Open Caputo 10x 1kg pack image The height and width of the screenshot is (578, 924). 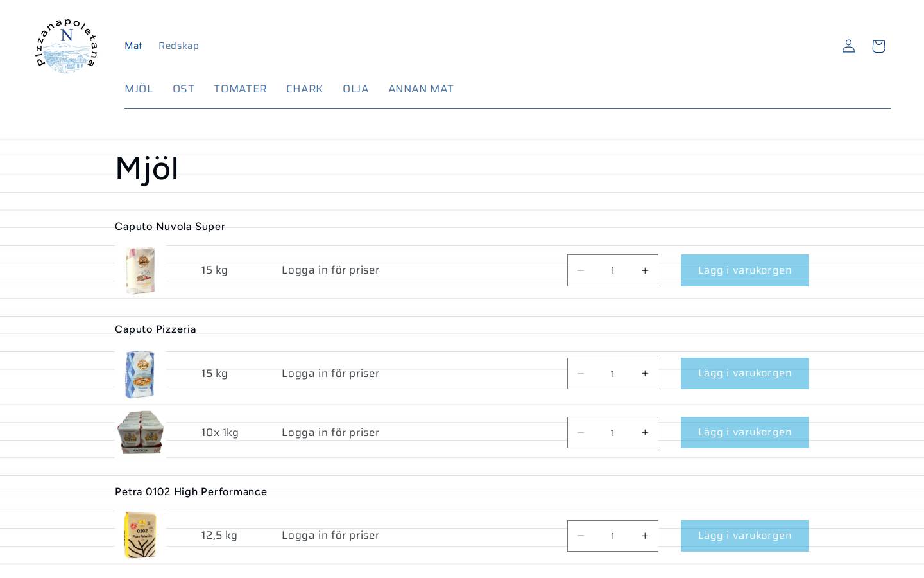click(x=141, y=433)
